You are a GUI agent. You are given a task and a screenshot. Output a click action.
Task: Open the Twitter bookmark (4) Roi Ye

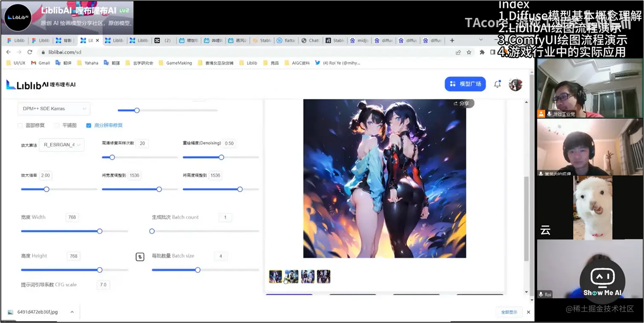[x=338, y=63]
